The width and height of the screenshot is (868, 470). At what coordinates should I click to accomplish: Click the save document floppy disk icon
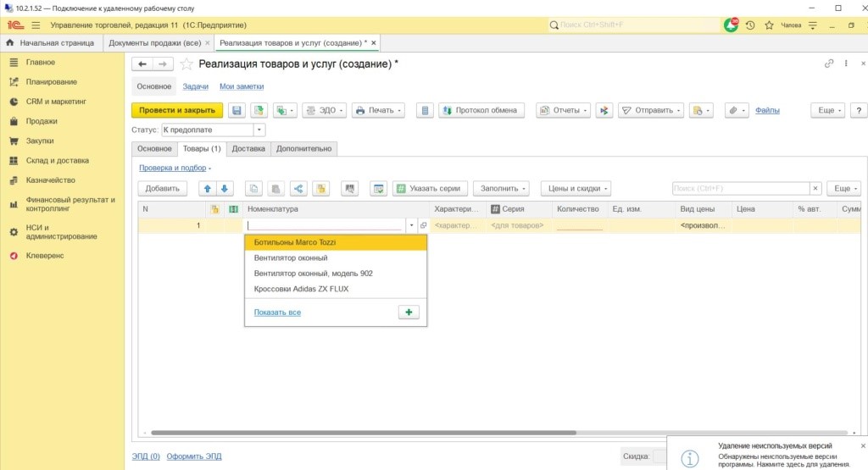237,111
